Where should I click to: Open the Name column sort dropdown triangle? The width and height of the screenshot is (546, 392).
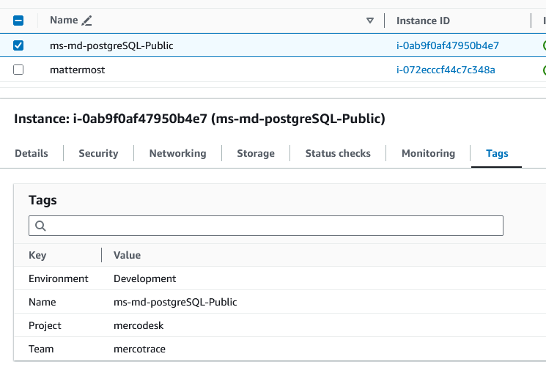(370, 21)
